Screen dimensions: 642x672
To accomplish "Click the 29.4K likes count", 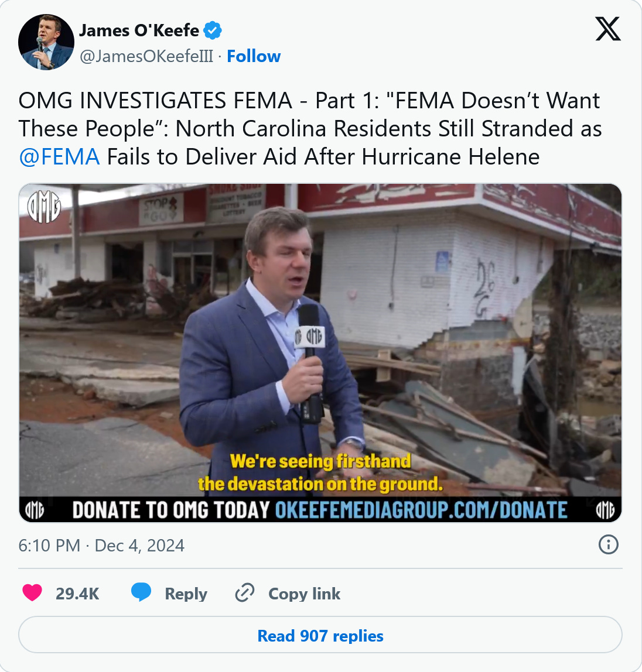I will tap(77, 594).
